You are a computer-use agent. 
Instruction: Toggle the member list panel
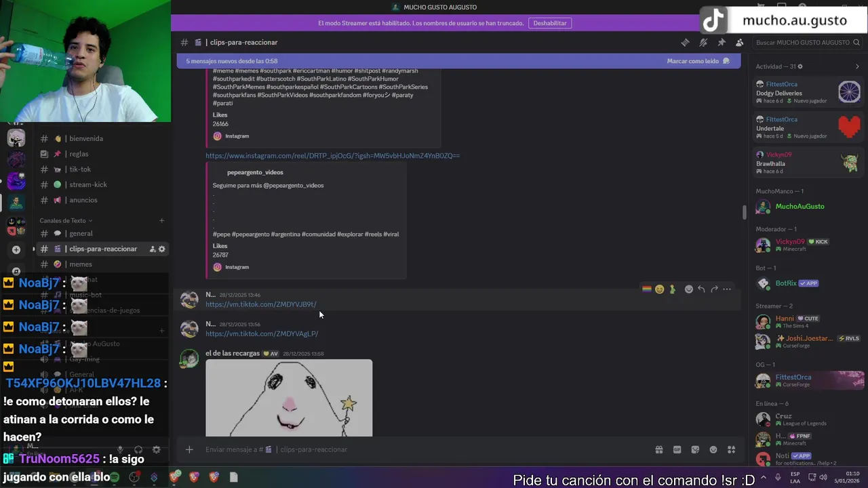click(x=739, y=42)
